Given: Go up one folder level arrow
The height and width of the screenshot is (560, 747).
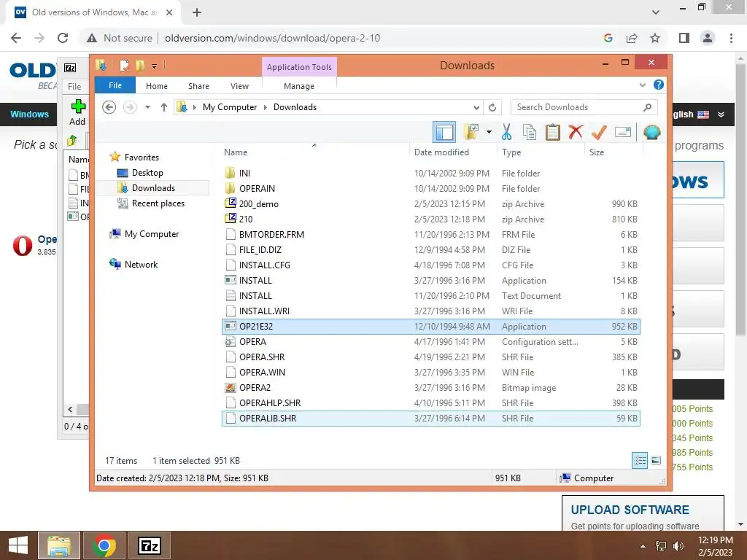Looking at the screenshot, I should coord(164,107).
